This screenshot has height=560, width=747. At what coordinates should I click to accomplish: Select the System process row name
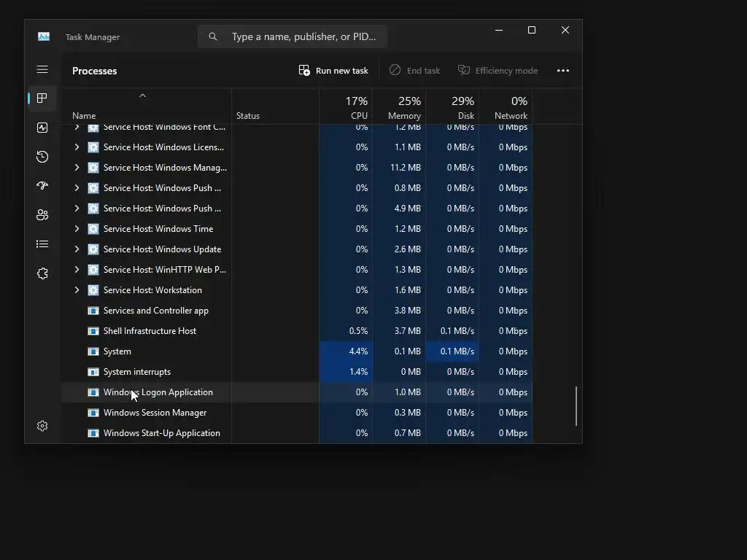point(117,351)
